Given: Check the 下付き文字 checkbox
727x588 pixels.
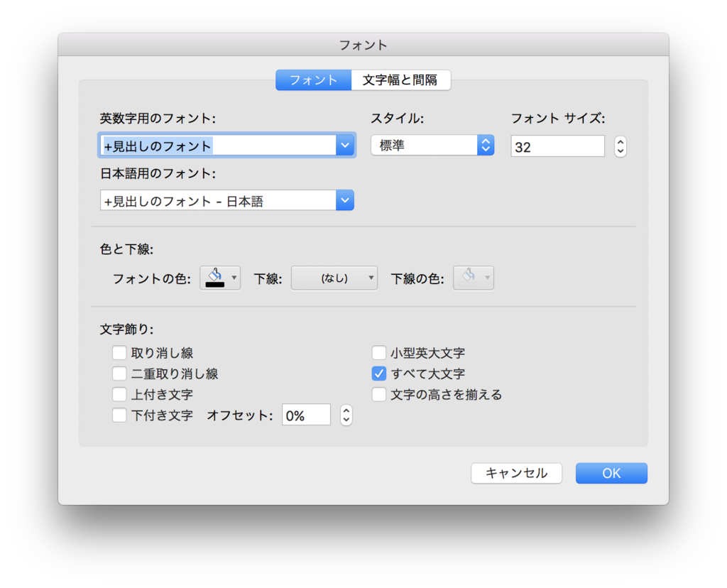Looking at the screenshot, I should (x=119, y=415).
